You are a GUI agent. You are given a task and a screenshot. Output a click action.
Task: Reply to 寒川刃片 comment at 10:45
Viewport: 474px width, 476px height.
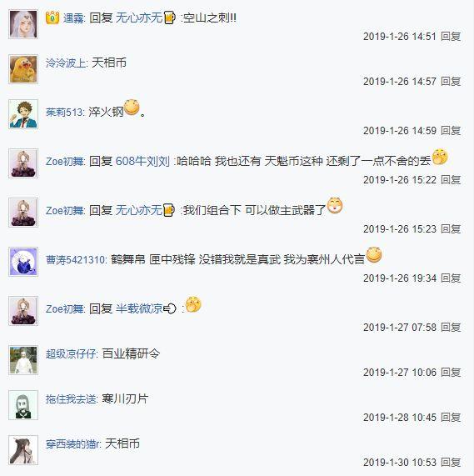[451, 418]
